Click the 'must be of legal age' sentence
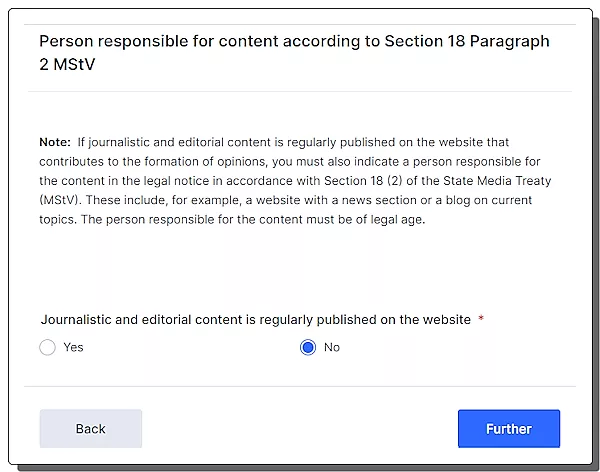This screenshot has height=472, width=600. click(x=360, y=220)
